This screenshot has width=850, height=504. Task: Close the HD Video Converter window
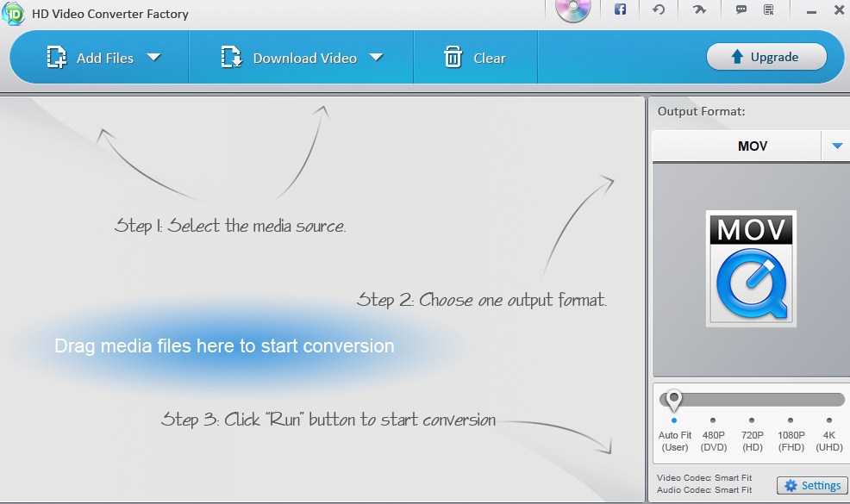click(839, 10)
